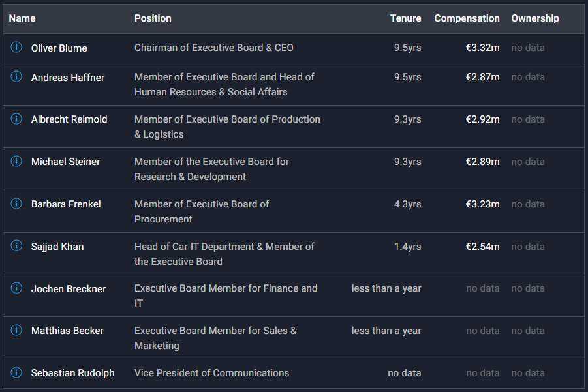The height and width of the screenshot is (392, 588).
Task: Show details icon for Michael Steiner
Action: coord(16,162)
